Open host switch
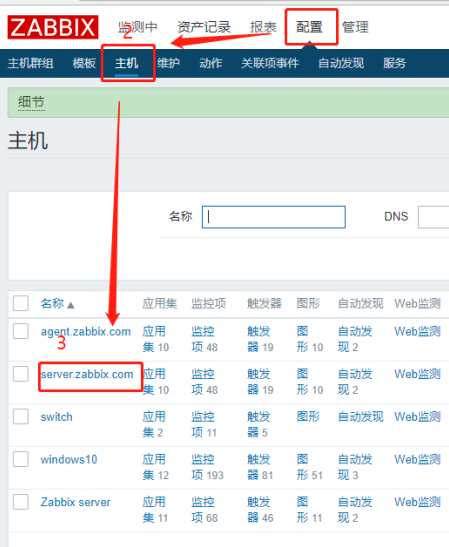Viewport: 449px width, 547px height. tap(57, 417)
